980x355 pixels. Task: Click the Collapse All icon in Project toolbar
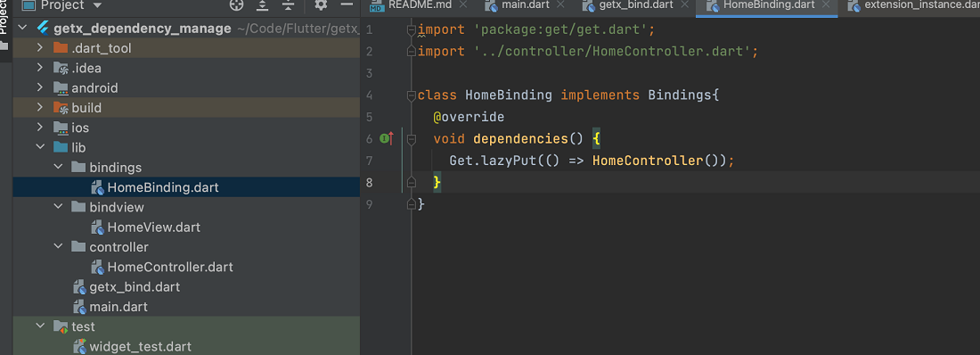click(288, 5)
